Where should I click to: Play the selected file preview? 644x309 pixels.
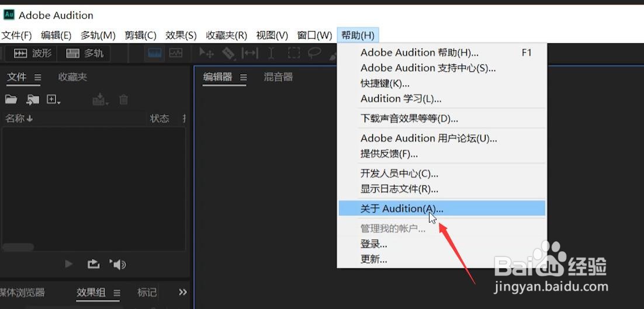point(69,264)
